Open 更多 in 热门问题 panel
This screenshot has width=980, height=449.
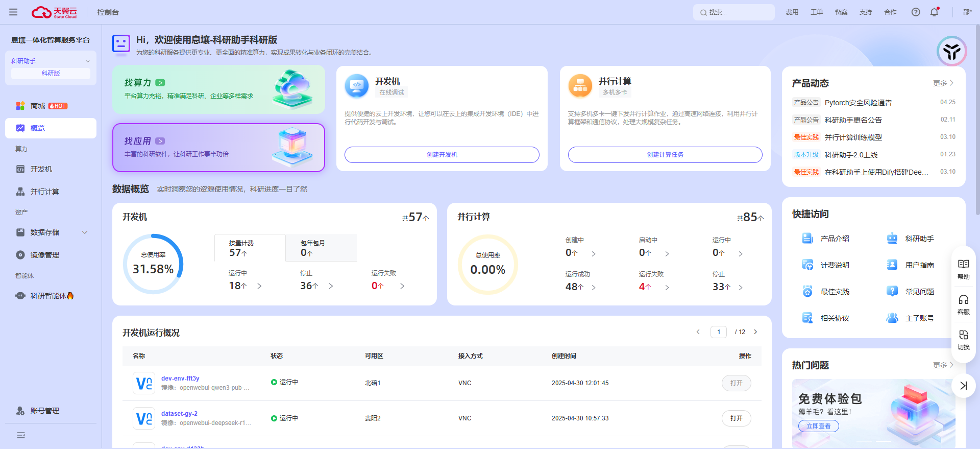tap(943, 365)
